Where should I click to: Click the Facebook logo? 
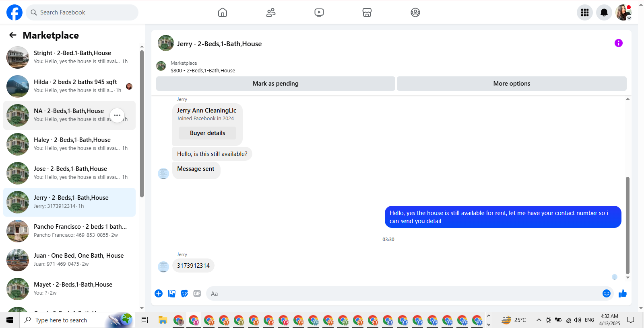click(14, 12)
